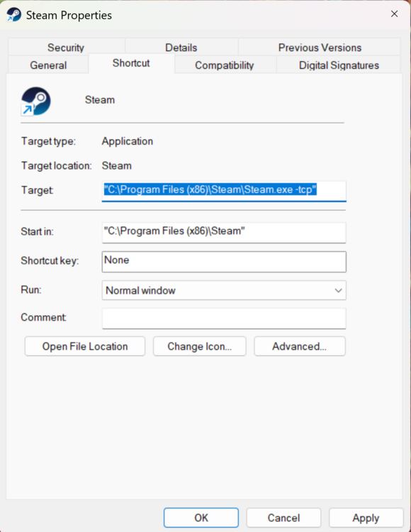411x532 pixels.
Task: Close the Steam Properties dialog
Action: pyautogui.click(x=394, y=14)
